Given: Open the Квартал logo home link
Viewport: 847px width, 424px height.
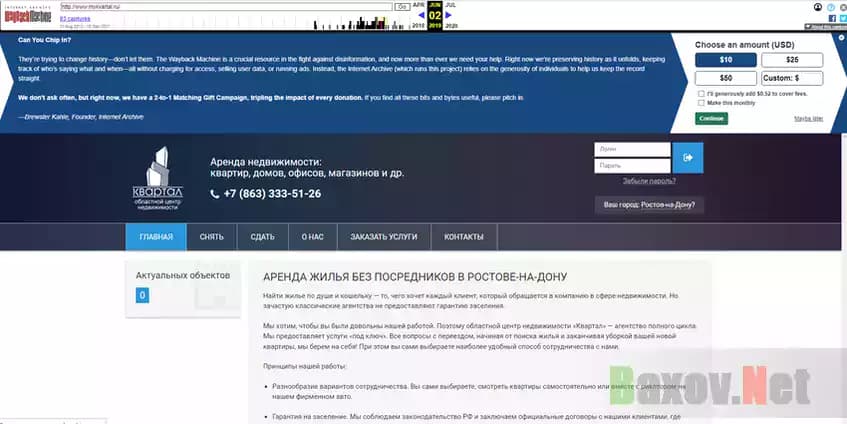Looking at the screenshot, I should [158, 178].
